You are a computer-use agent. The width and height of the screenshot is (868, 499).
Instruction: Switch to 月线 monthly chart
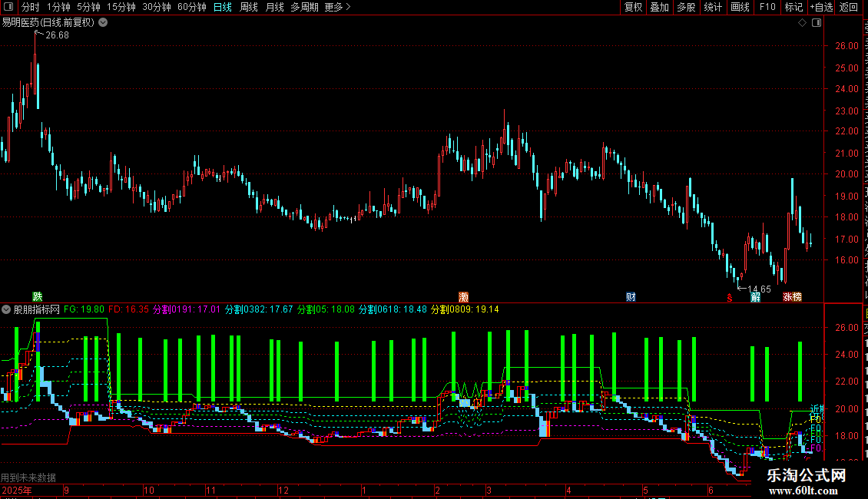[274, 7]
